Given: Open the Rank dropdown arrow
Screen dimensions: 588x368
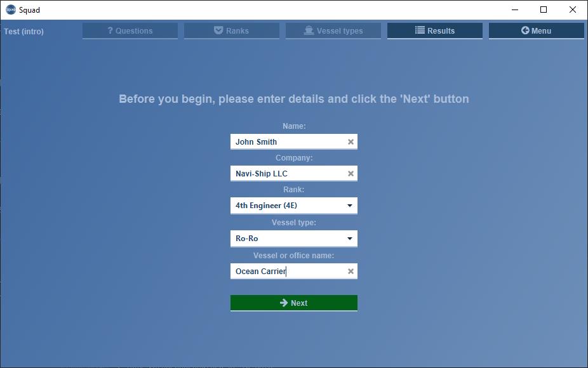Looking at the screenshot, I should [x=349, y=206].
